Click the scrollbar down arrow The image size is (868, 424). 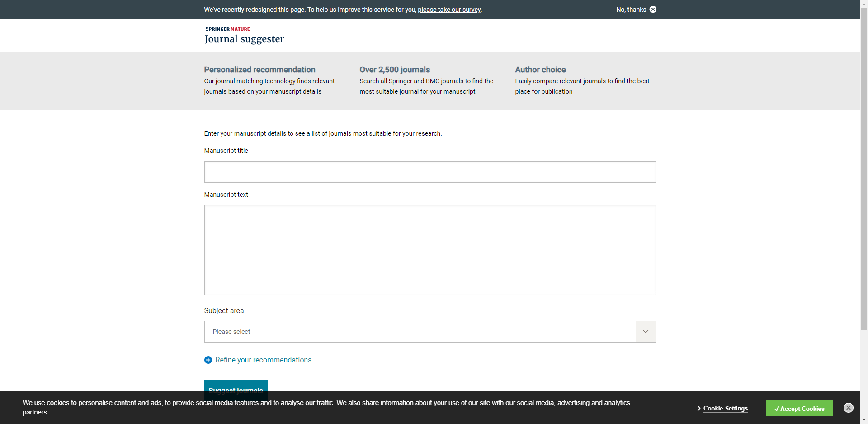864,420
